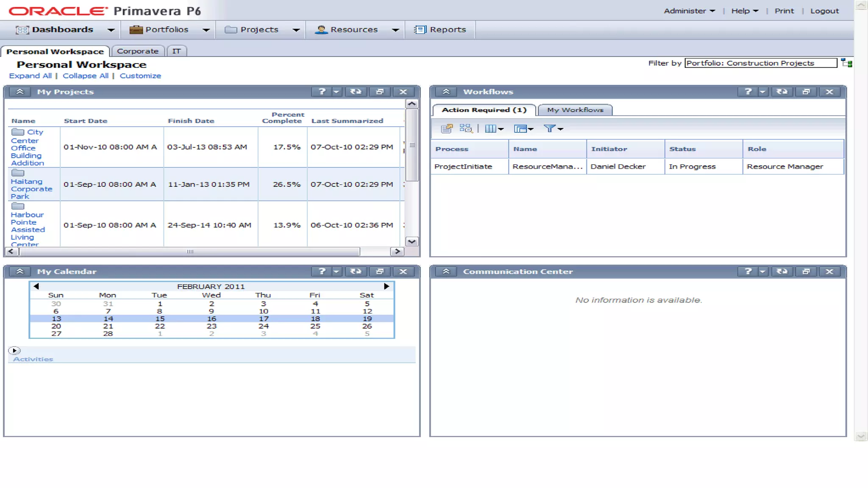The height and width of the screenshot is (488, 868).
Task: Collapse the Workflows portlet
Action: coord(446,91)
